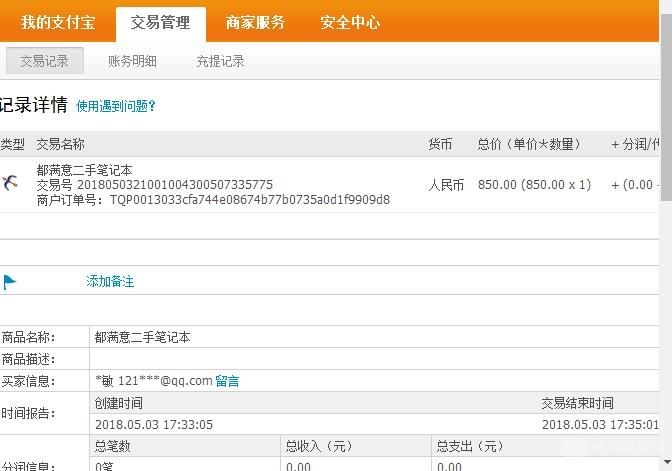Click the 使用遇到问题? help link

click(x=116, y=106)
